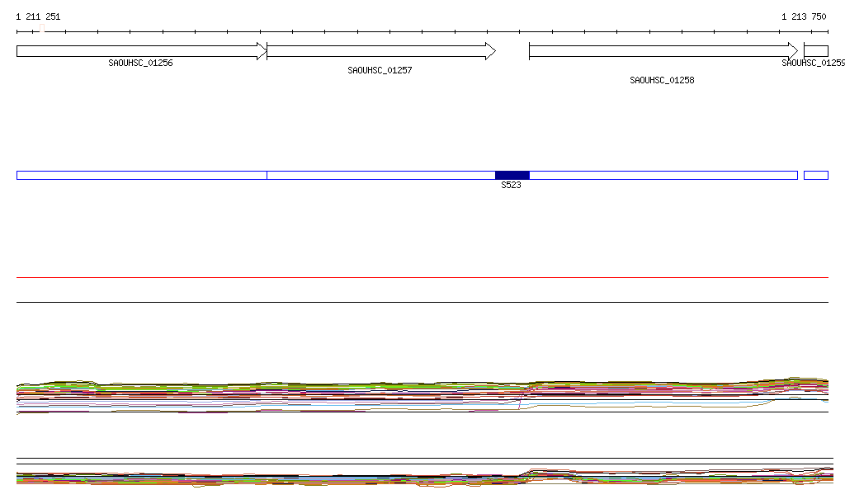
Task: Click the orange tick mark on the ruler
Action: pos(41,31)
